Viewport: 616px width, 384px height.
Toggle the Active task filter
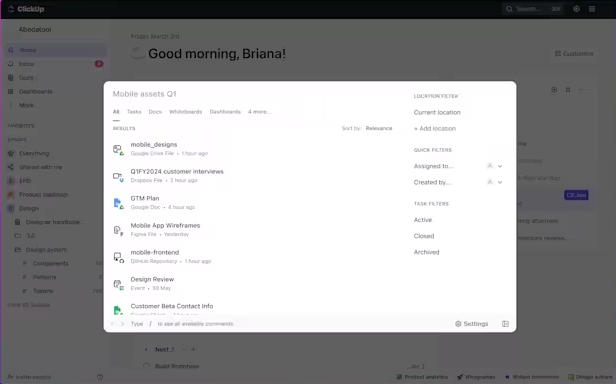click(x=423, y=220)
